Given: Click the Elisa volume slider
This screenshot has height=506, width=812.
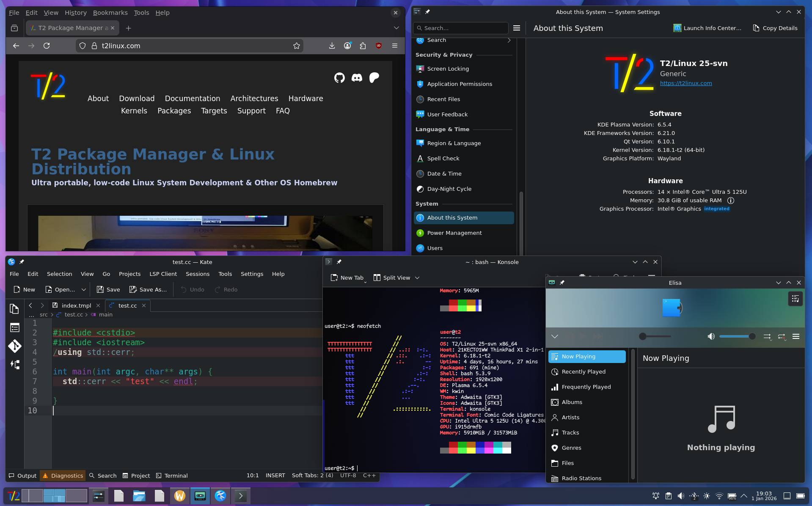Looking at the screenshot, I should 735,336.
